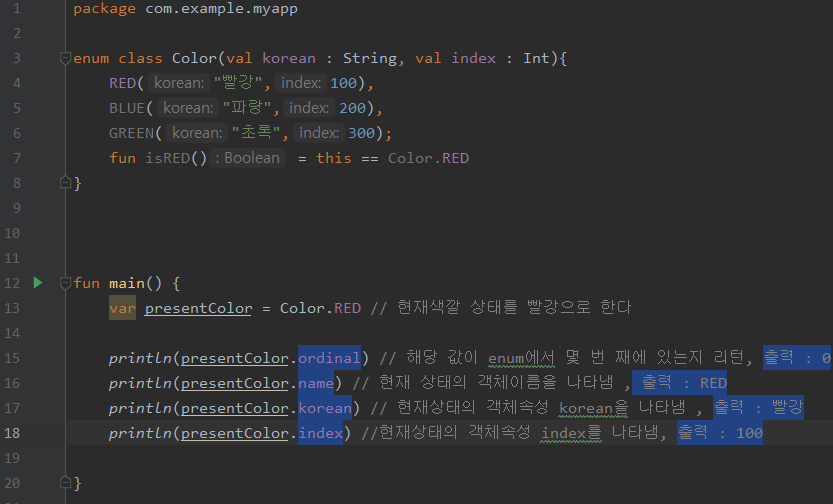Viewport: 833px width, 504px height.
Task: Click 'String' type in Color constructor
Action: (370, 58)
